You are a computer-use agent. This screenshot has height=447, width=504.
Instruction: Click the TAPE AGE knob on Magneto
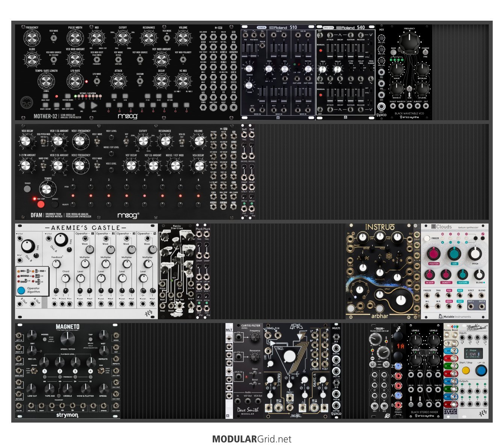pos(50,389)
